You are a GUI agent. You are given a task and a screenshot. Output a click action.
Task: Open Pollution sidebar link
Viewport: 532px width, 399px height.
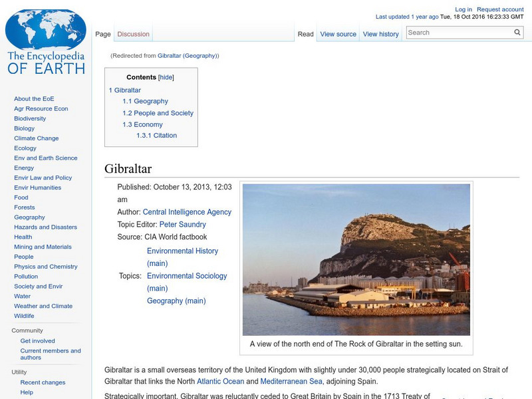click(26, 276)
